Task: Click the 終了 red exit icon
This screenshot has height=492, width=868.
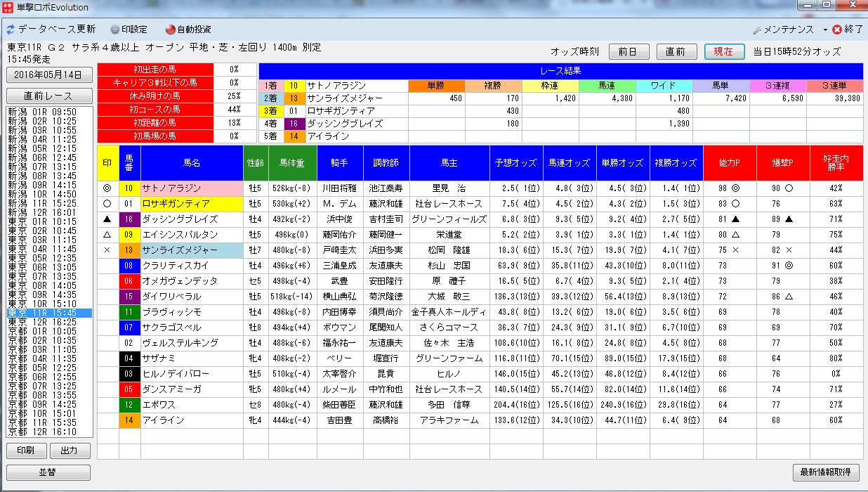Action: point(836,30)
